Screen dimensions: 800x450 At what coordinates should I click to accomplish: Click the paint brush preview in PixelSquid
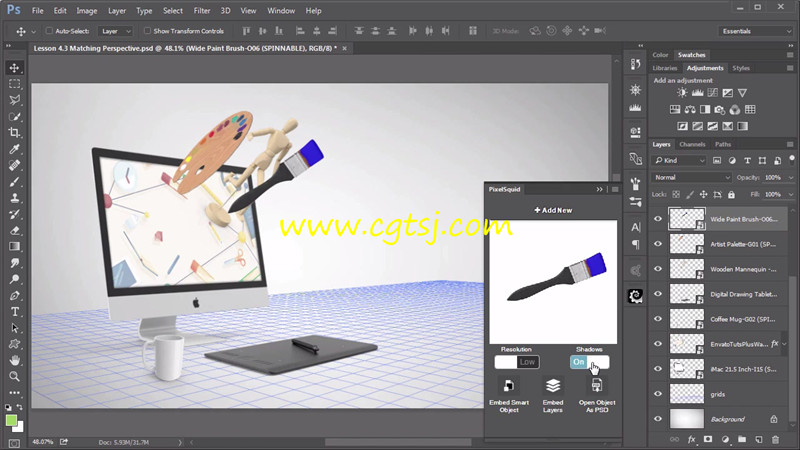point(553,282)
